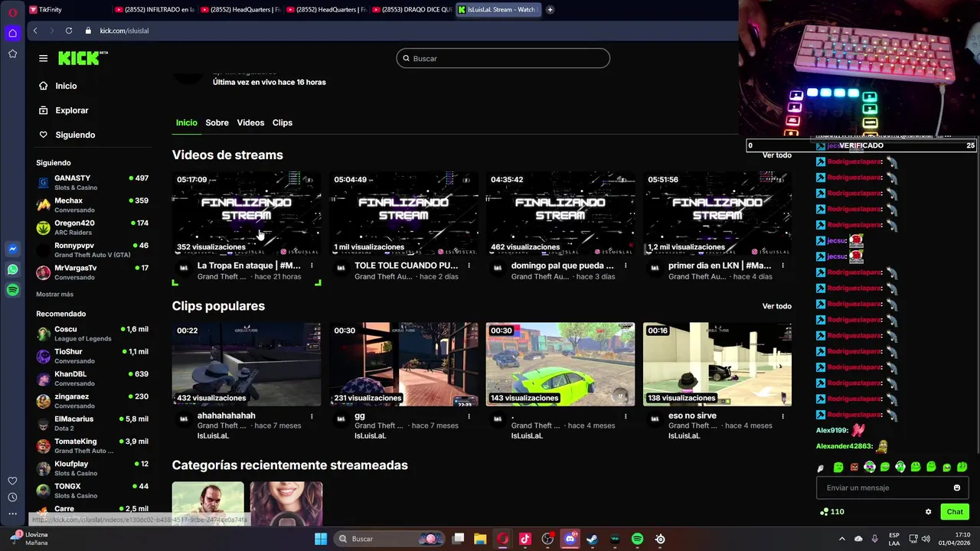This screenshot has width=980, height=551.
Task: Switch to the Inicio channel tab
Action: tap(186, 122)
